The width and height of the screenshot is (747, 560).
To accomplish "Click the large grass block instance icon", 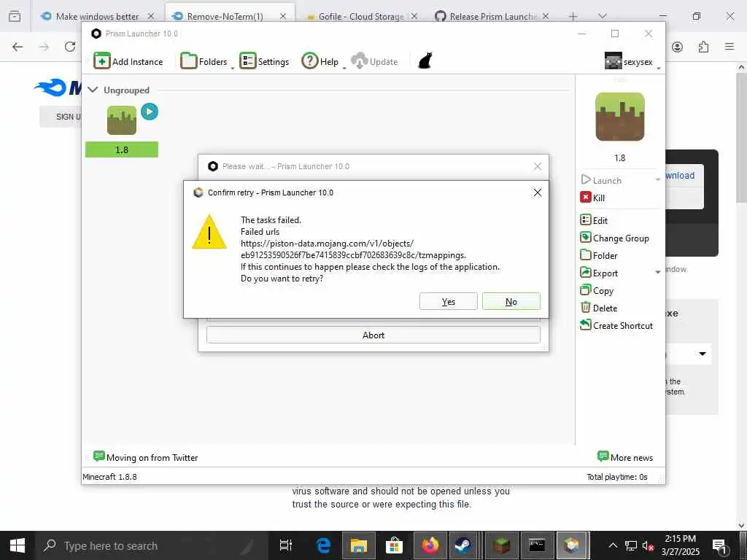I will click(x=620, y=117).
